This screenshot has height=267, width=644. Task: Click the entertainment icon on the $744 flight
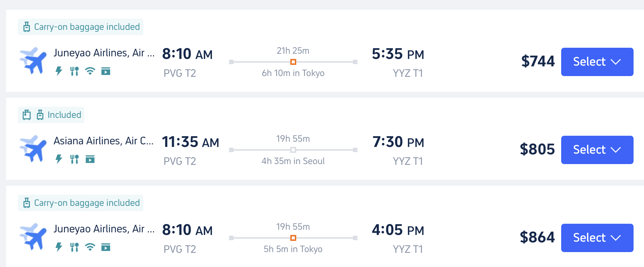[x=106, y=71]
